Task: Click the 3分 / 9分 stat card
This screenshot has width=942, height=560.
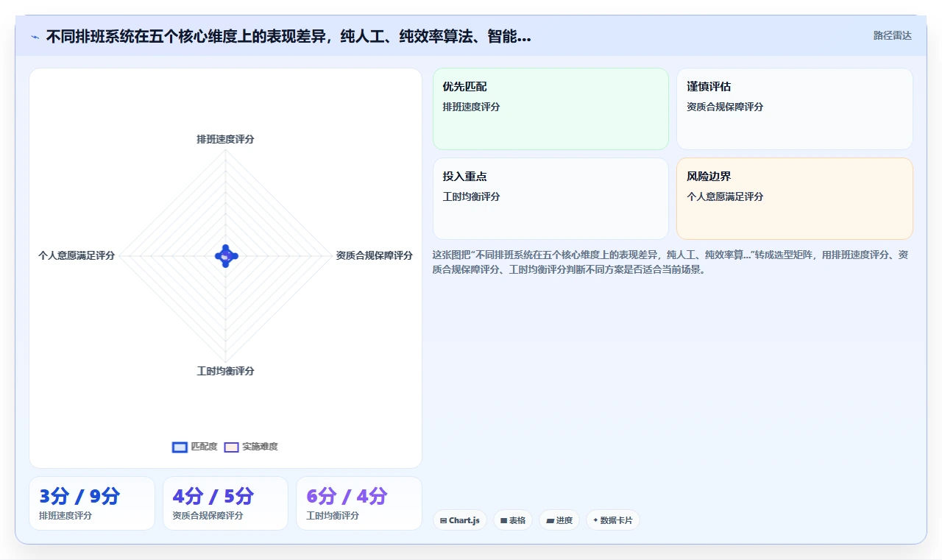Action: [x=92, y=503]
